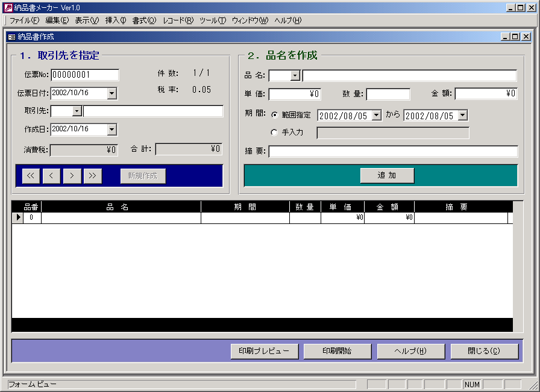The width and height of the screenshot is (540, 392).
Task: Close the 納品書作成 child window
Action: pyautogui.click(x=526, y=37)
